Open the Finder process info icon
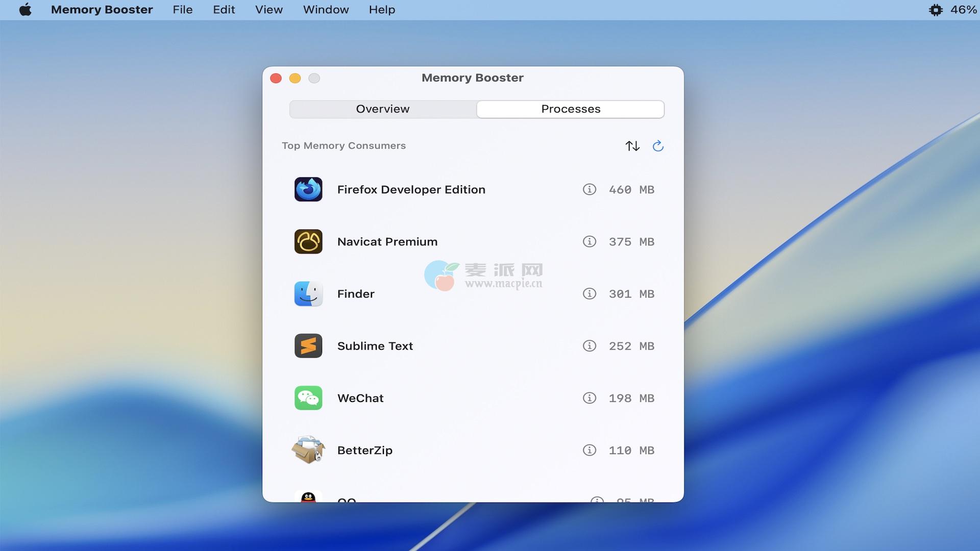Image resolution: width=980 pixels, height=551 pixels. 590,294
